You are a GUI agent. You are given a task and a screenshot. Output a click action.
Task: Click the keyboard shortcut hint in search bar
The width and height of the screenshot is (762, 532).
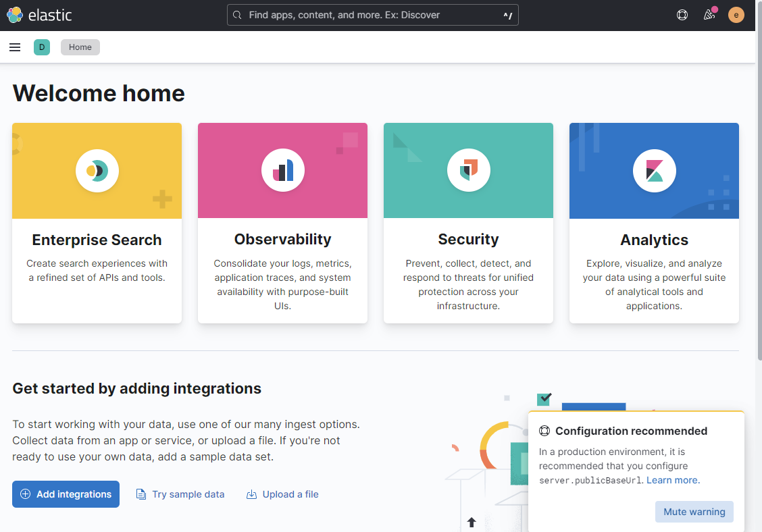[508, 15]
